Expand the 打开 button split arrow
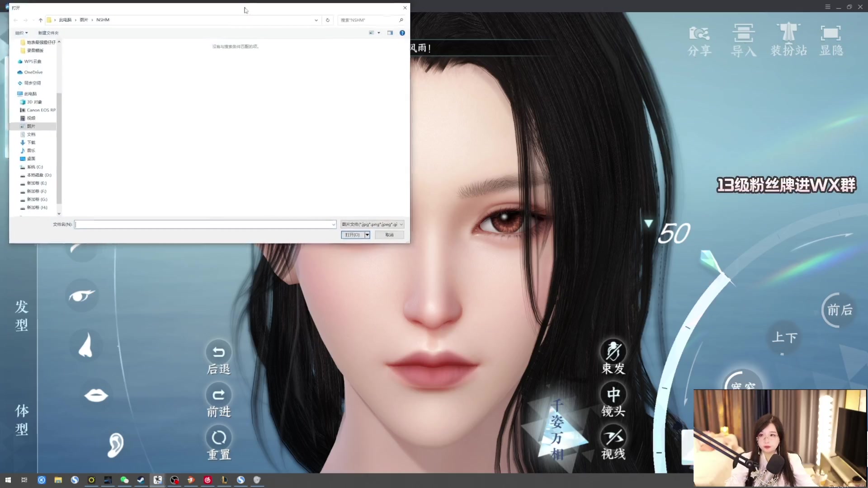The width and height of the screenshot is (868, 488). click(x=367, y=235)
